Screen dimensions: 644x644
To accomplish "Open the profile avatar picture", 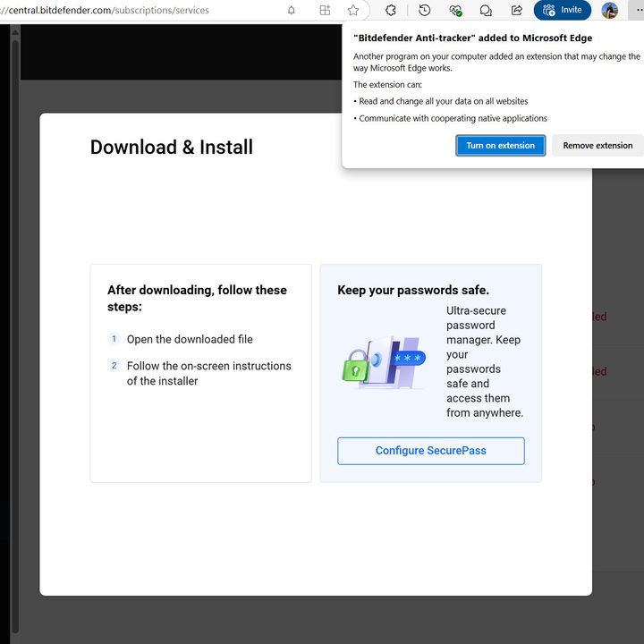I will (x=609, y=10).
